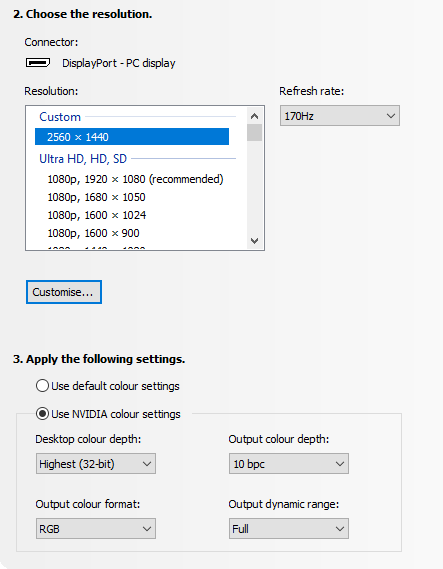443x569 pixels.
Task: Click the resolution list scrollbar thumb
Action: click(254, 132)
